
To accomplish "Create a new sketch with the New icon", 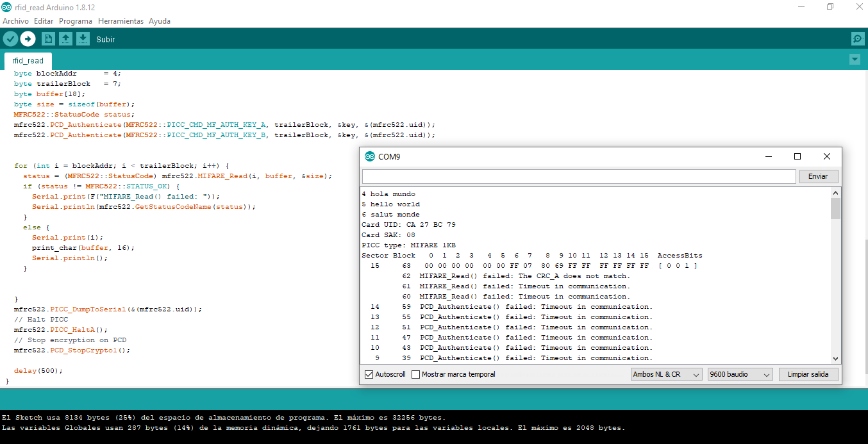I will pos(48,39).
